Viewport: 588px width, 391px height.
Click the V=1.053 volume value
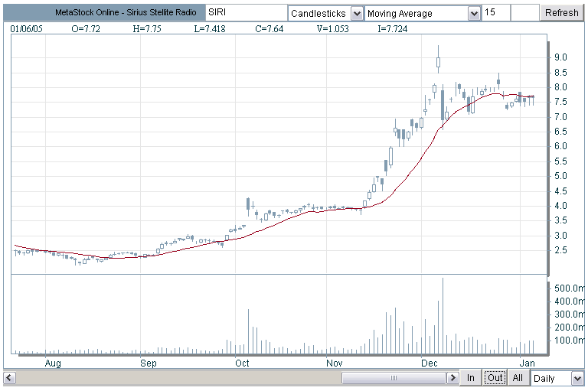pyautogui.click(x=332, y=29)
